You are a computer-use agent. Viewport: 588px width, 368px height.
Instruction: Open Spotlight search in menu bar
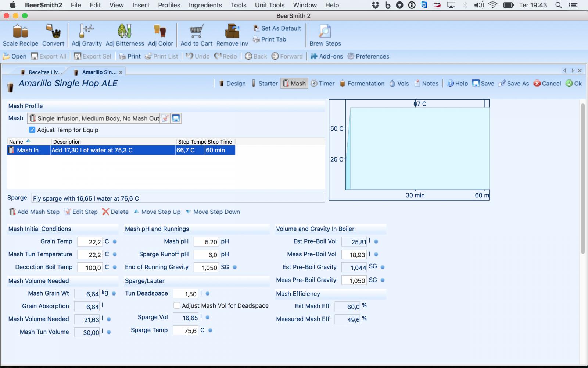click(x=558, y=5)
